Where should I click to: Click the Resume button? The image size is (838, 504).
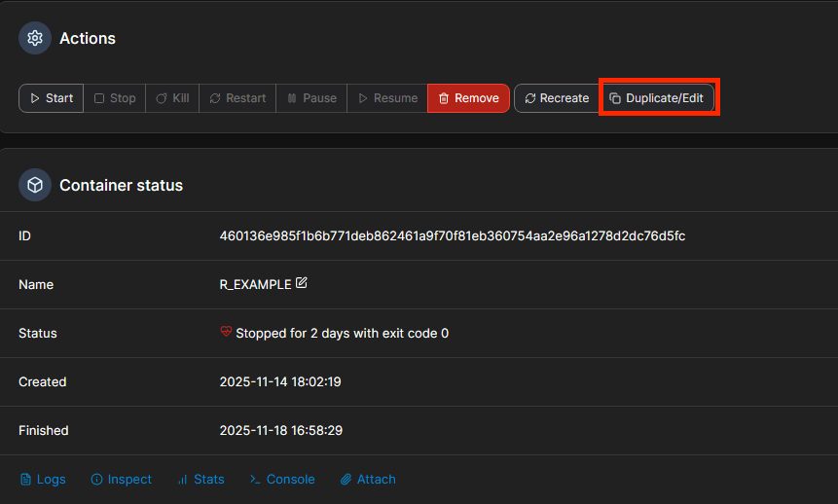click(x=387, y=98)
